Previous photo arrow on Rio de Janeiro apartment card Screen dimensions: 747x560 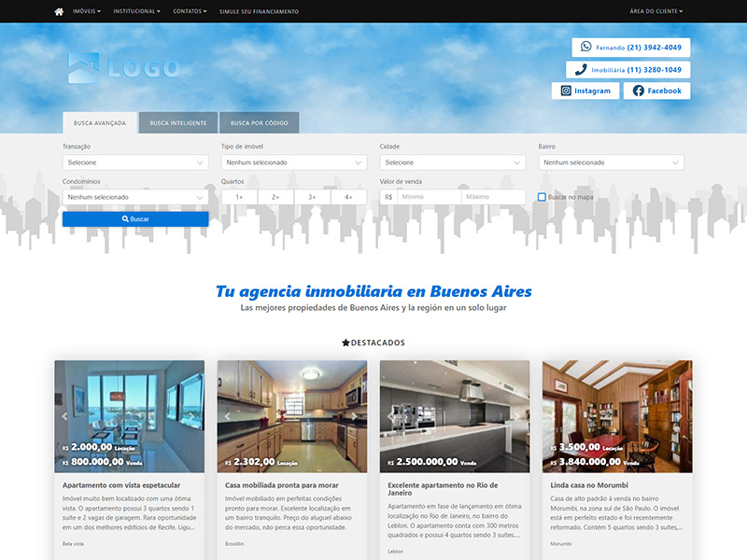(x=390, y=416)
